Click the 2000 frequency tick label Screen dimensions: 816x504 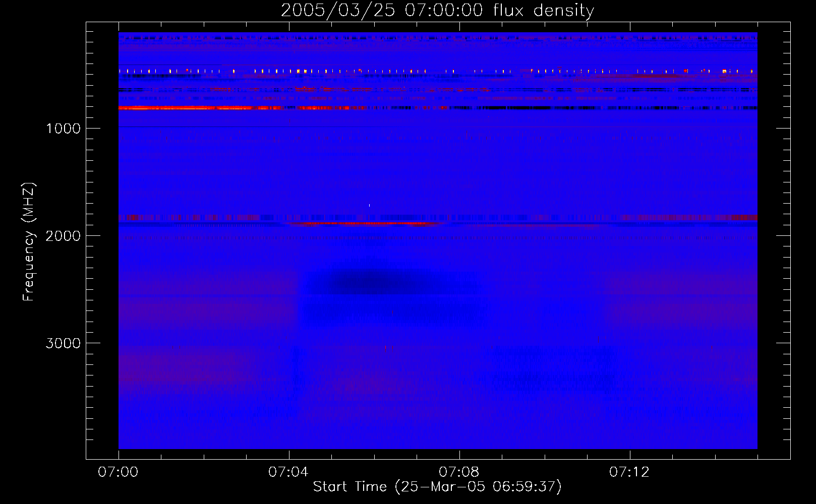pos(63,236)
